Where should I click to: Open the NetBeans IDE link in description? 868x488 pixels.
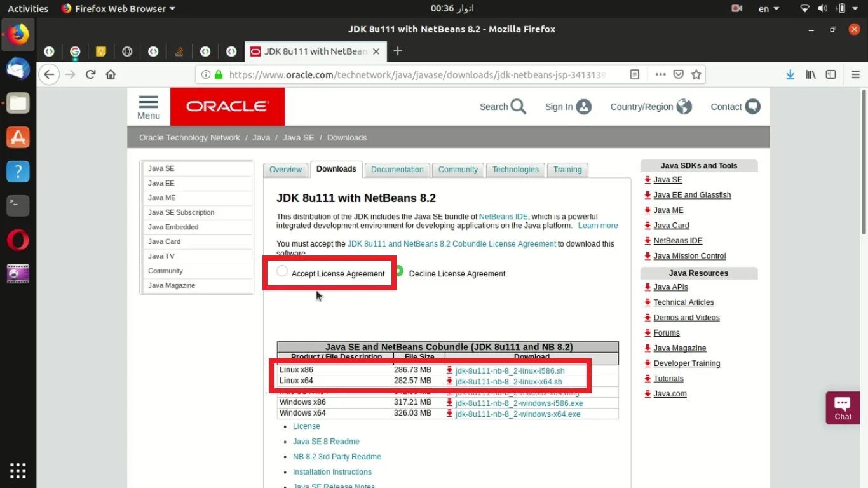point(503,217)
